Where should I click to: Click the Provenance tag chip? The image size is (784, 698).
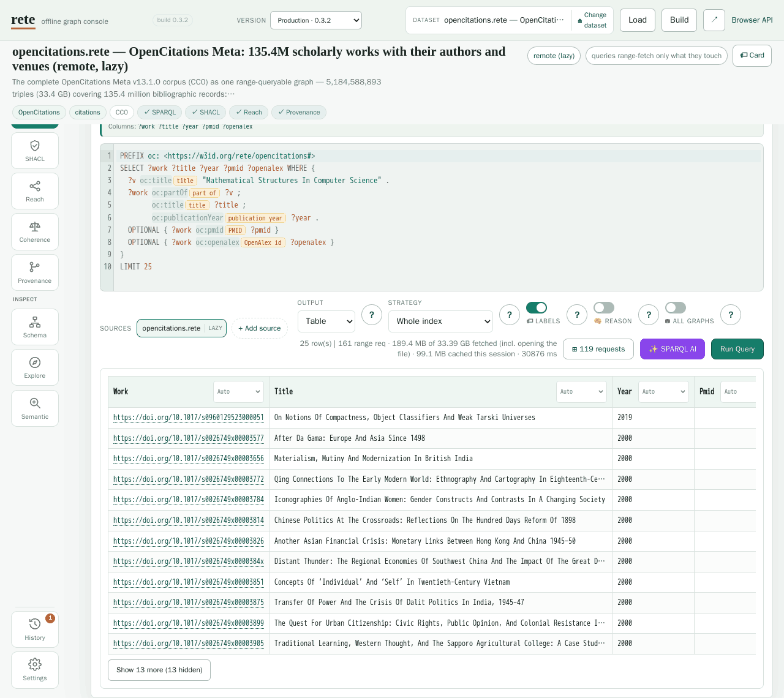[299, 112]
